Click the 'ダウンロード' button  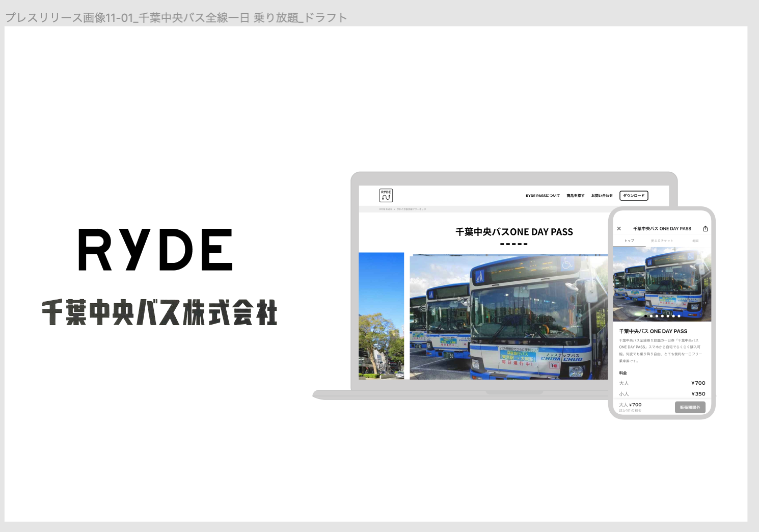[x=634, y=196]
